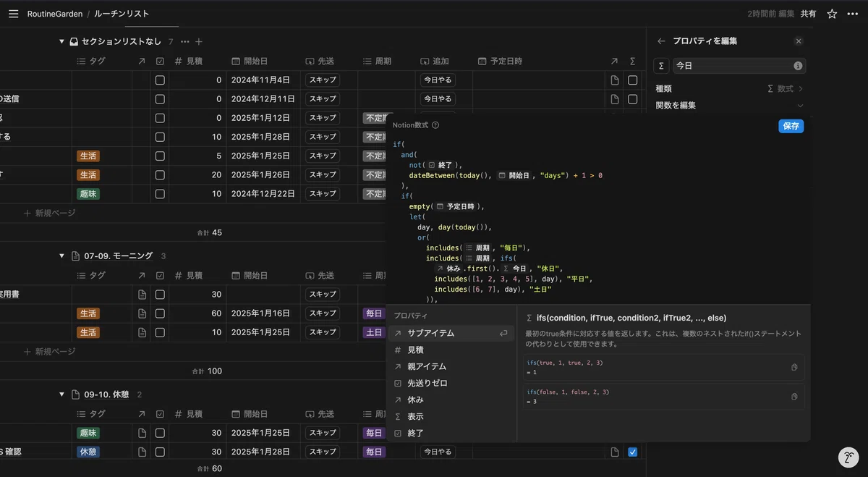Click 合計 45 sum cell

(209, 232)
